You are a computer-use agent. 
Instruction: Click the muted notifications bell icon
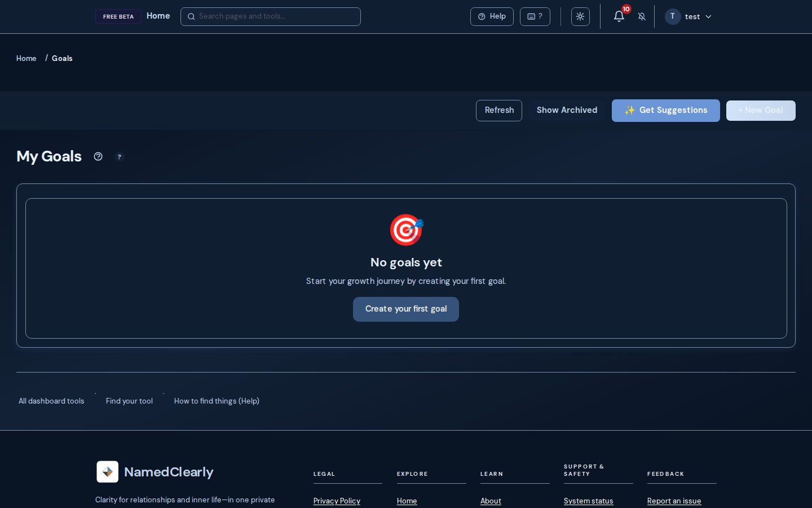pos(642,16)
